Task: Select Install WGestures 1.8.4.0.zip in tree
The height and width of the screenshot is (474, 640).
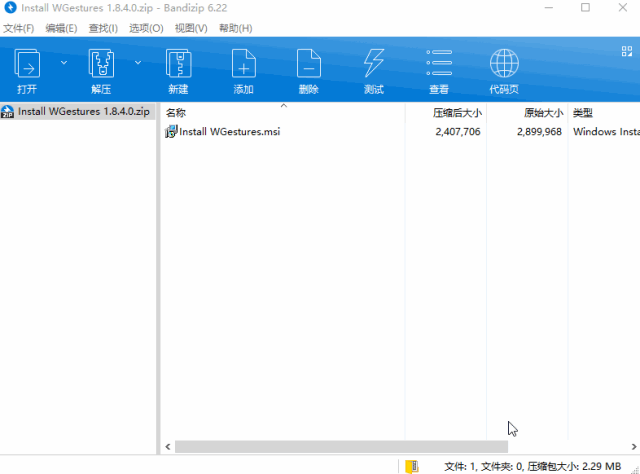Action: click(x=78, y=111)
